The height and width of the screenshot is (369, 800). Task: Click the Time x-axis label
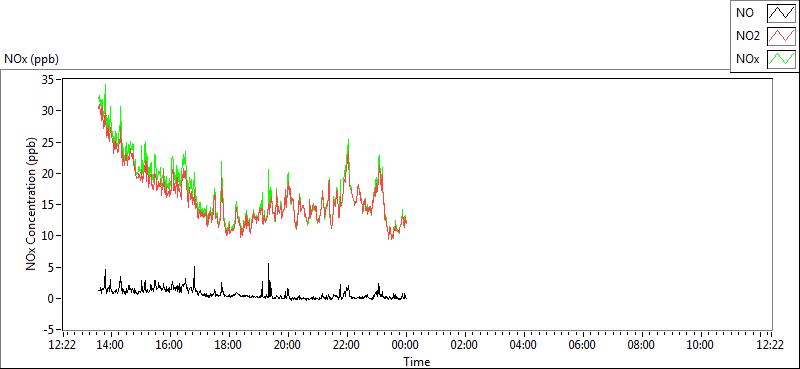click(x=416, y=362)
